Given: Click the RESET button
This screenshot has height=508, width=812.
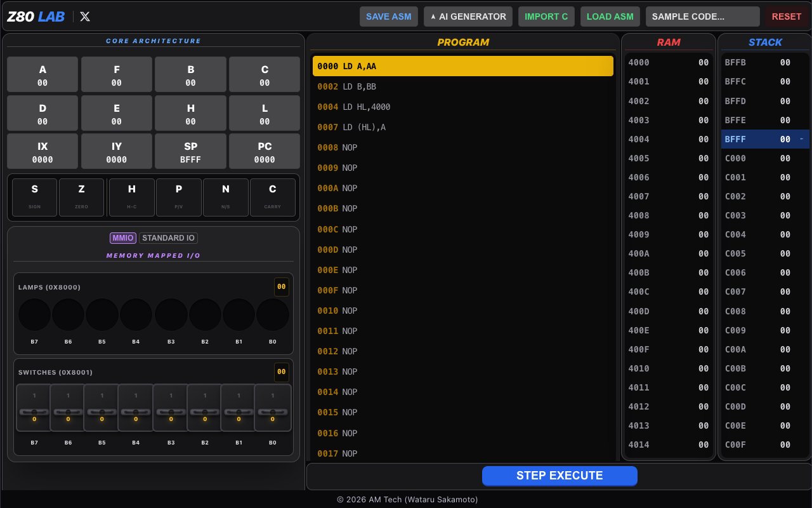Looking at the screenshot, I should pos(786,17).
